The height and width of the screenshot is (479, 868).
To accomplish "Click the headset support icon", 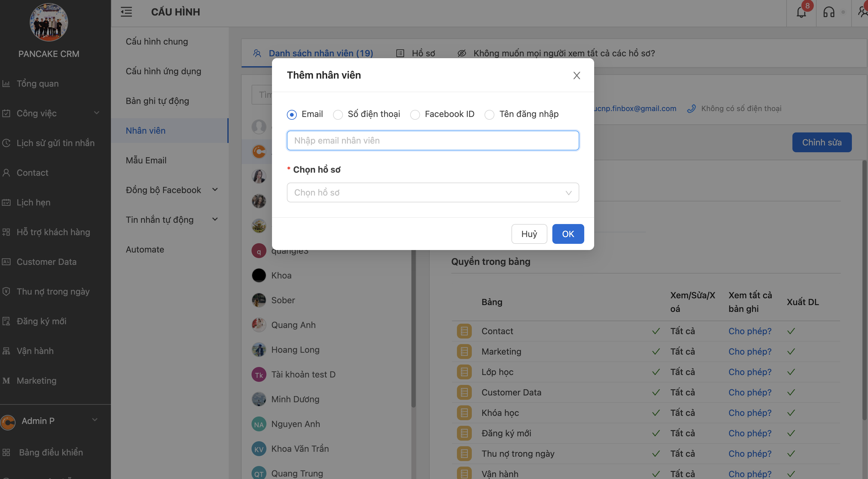I will coord(829,12).
